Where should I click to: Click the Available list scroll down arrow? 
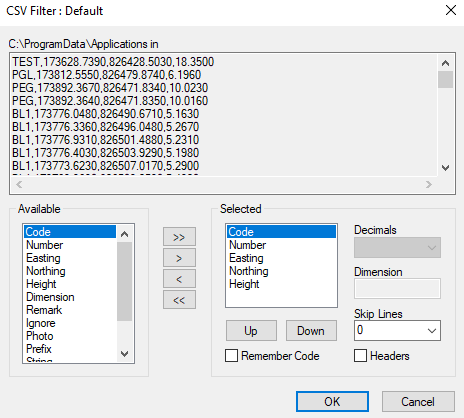125,354
